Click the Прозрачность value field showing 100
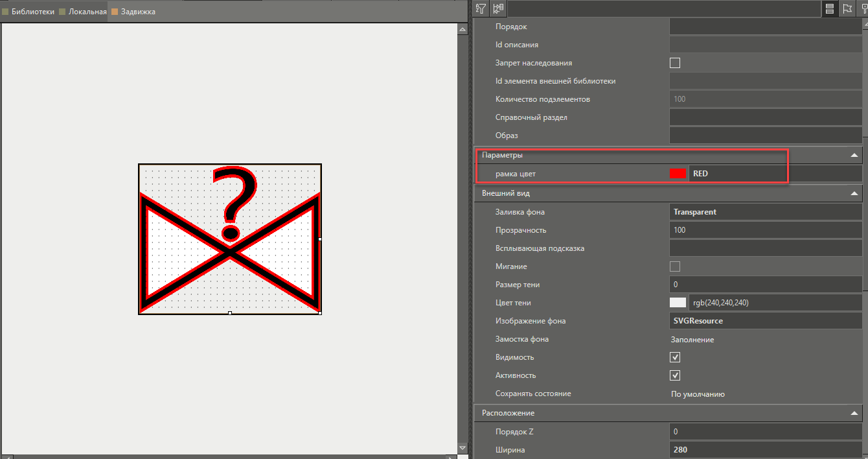The height and width of the screenshot is (459, 868). pyautogui.click(x=764, y=230)
